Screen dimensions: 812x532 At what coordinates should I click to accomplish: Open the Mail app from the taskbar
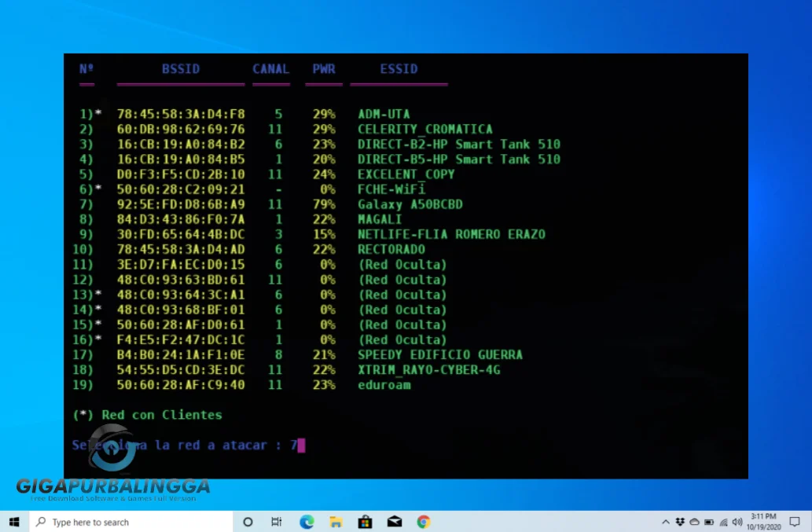[393, 521]
